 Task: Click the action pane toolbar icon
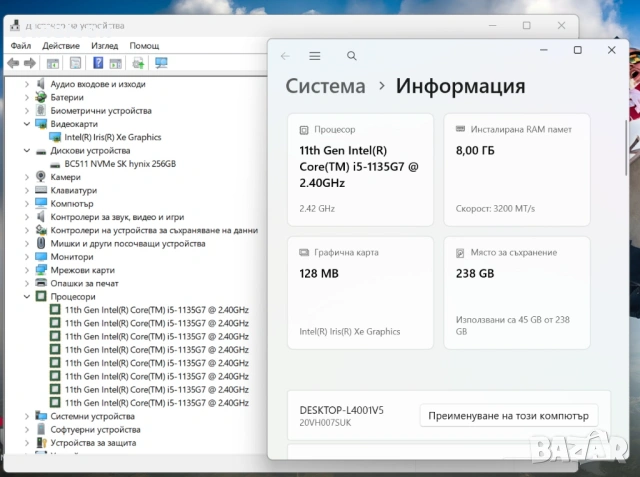tap(116, 63)
